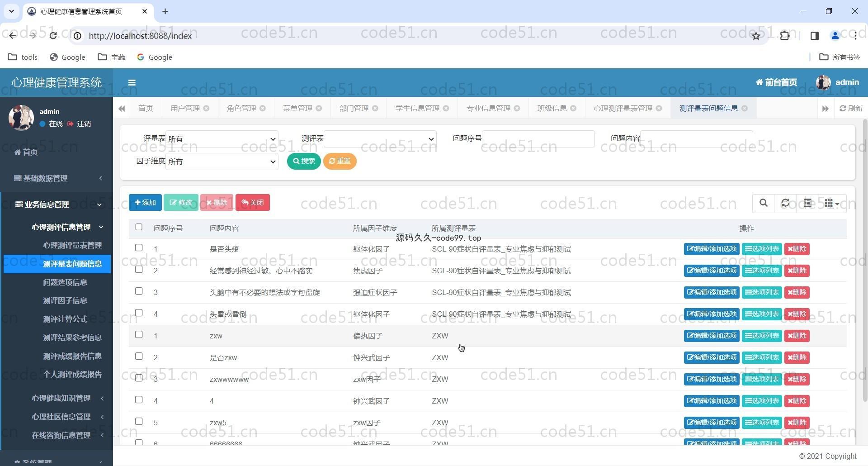Close the 专业信息管理 tab
This screenshot has width=868, height=466.
pos(517,108)
